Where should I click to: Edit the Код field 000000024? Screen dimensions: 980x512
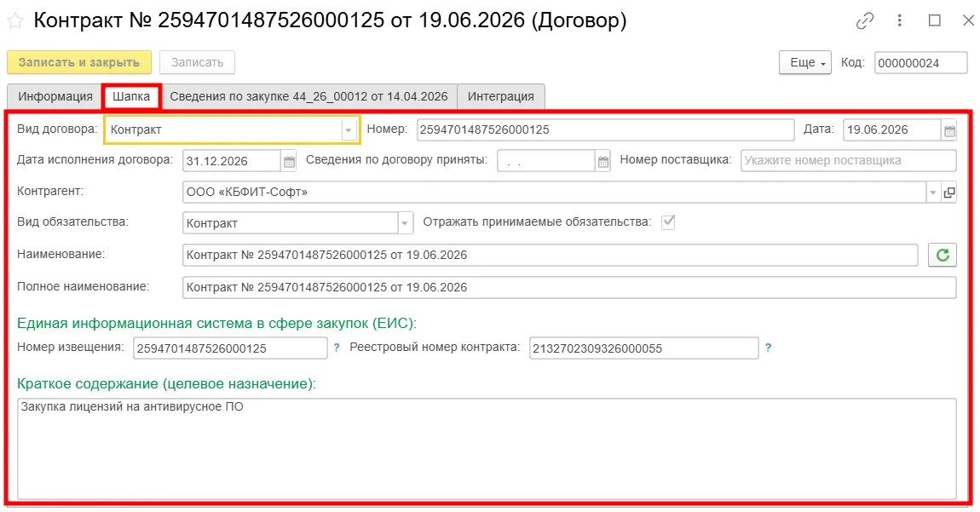click(x=920, y=62)
